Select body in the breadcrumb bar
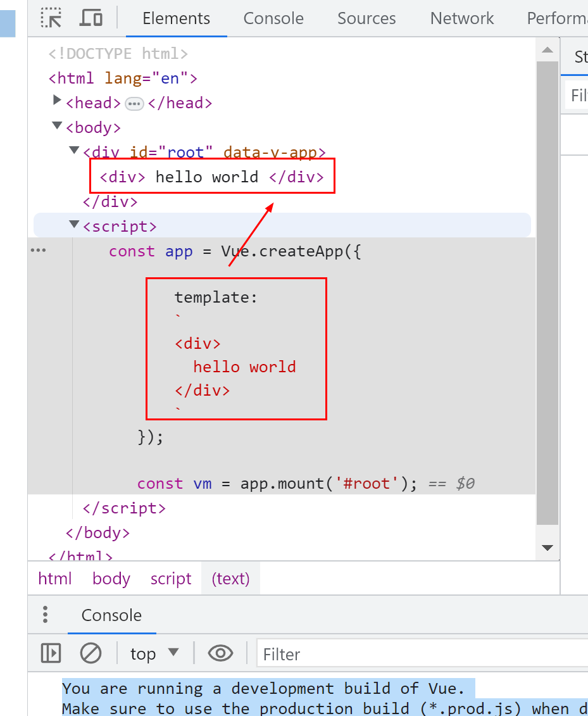Image resolution: width=588 pixels, height=716 pixels. [x=111, y=579]
